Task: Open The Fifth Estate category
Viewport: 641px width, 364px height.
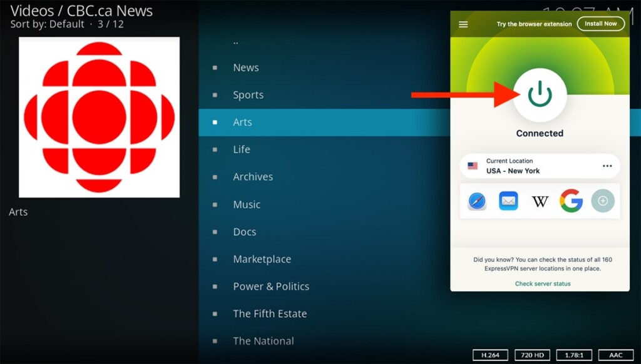Action: (270, 314)
